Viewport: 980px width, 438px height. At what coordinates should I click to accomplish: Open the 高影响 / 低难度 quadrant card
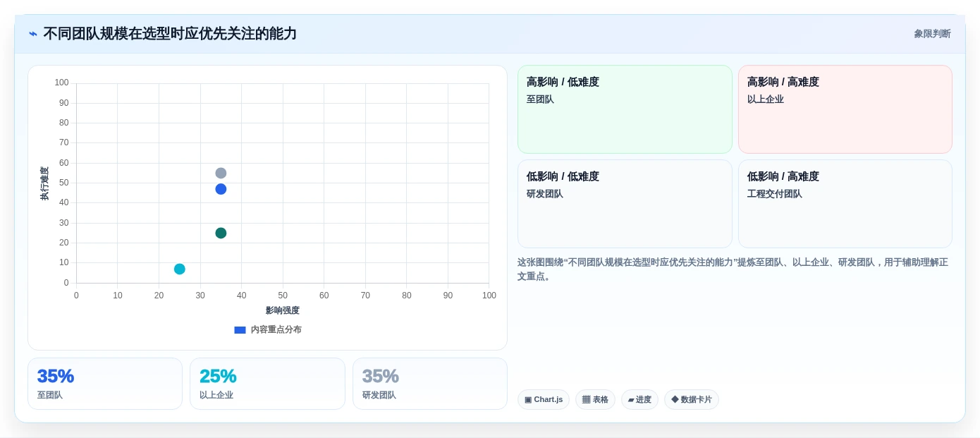click(x=625, y=109)
